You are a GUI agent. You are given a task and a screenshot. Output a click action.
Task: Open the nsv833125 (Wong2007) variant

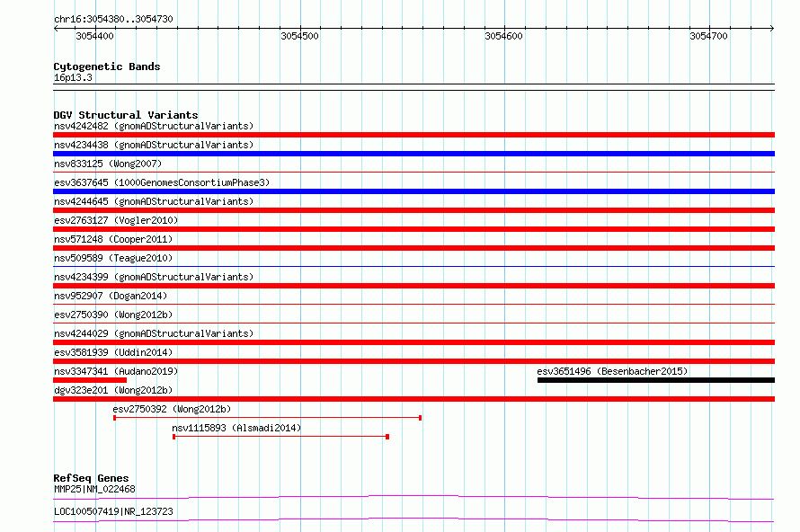(x=108, y=164)
